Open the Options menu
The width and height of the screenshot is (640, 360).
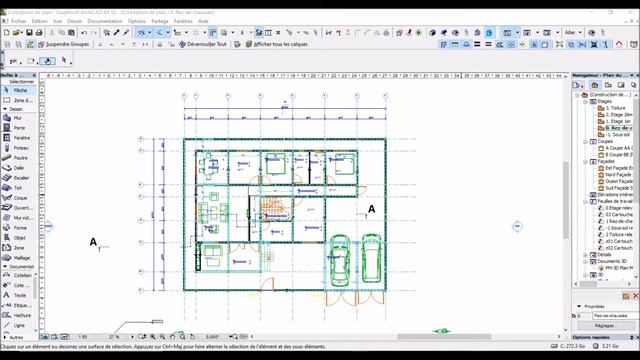[137, 21]
